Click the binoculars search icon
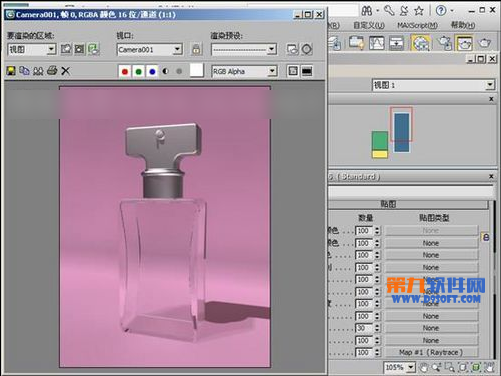The width and height of the screenshot is (501, 376). tap(367, 11)
